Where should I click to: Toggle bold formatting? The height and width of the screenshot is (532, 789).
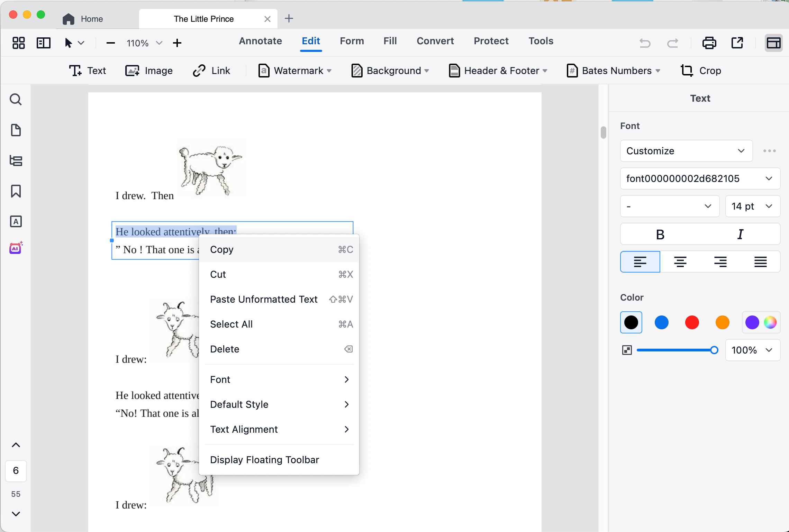(x=660, y=234)
